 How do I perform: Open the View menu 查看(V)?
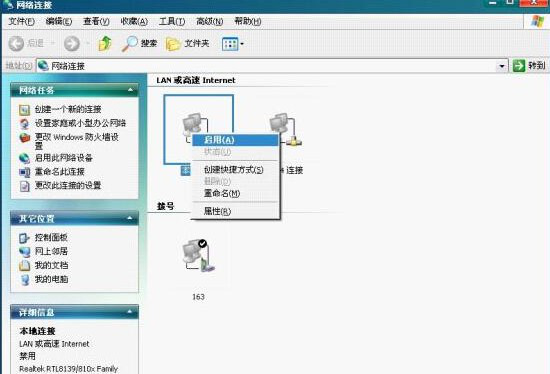[96, 21]
